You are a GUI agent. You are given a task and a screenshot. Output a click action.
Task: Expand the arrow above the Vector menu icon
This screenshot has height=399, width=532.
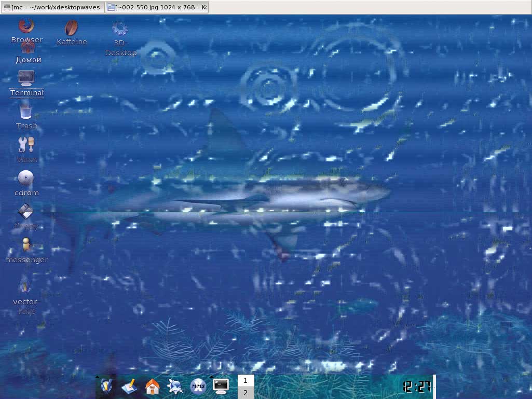(x=97, y=377)
